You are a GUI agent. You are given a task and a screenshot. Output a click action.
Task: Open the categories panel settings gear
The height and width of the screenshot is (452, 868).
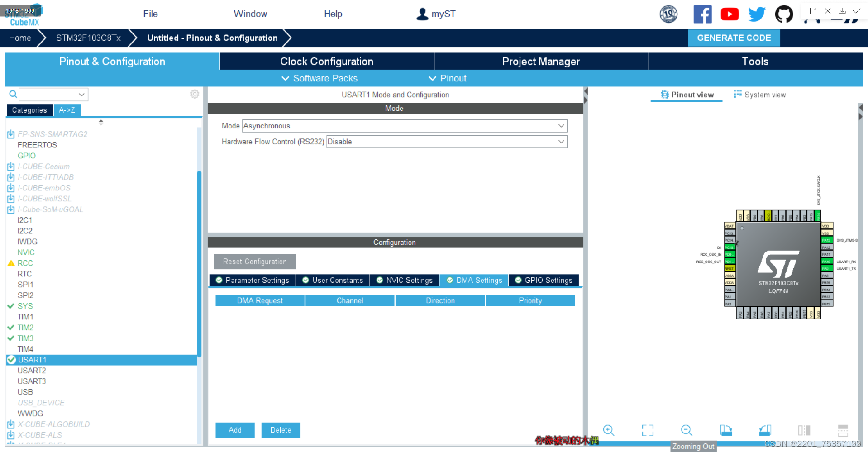coord(195,94)
